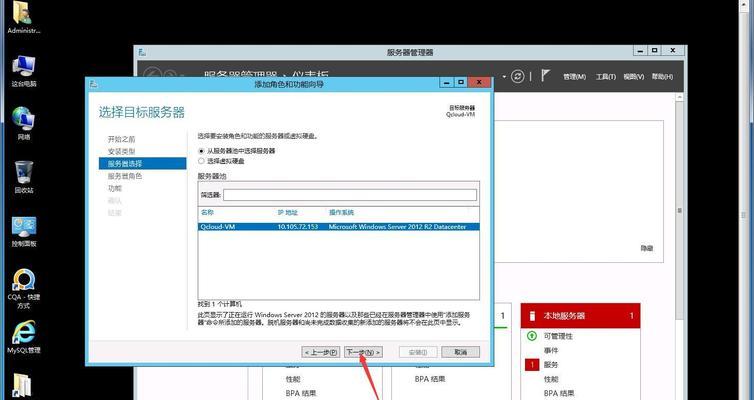
Task: Click the 名称 column header
Action: 207,212
